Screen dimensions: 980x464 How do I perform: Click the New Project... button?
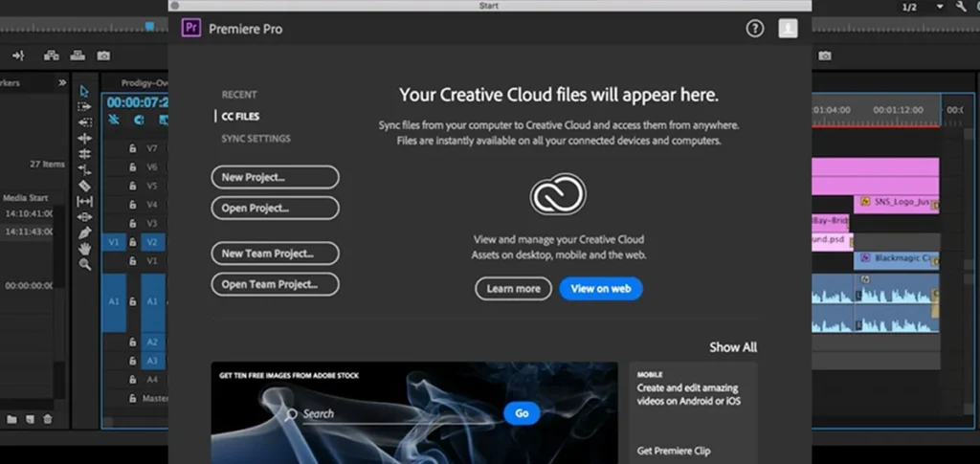pyautogui.click(x=276, y=177)
